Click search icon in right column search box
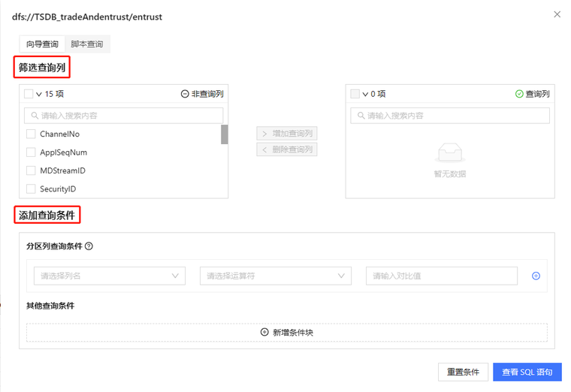This screenshot has width=571, height=392. [x=360, y=116]
